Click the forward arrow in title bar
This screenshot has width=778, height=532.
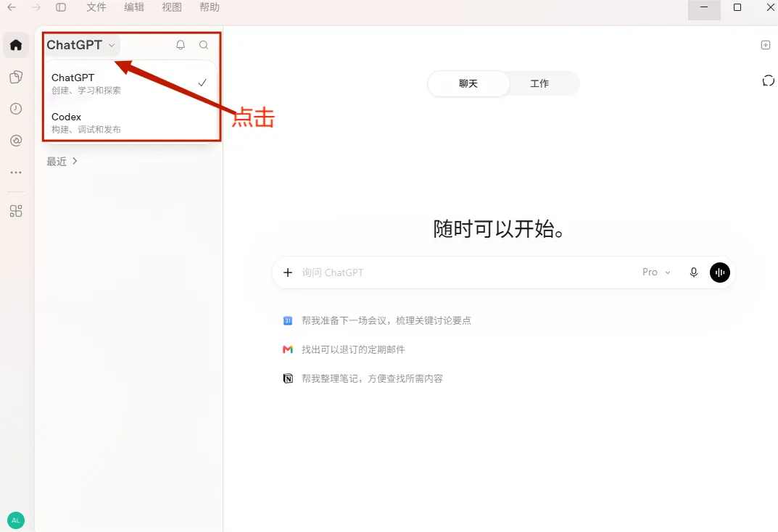point(36,7)
